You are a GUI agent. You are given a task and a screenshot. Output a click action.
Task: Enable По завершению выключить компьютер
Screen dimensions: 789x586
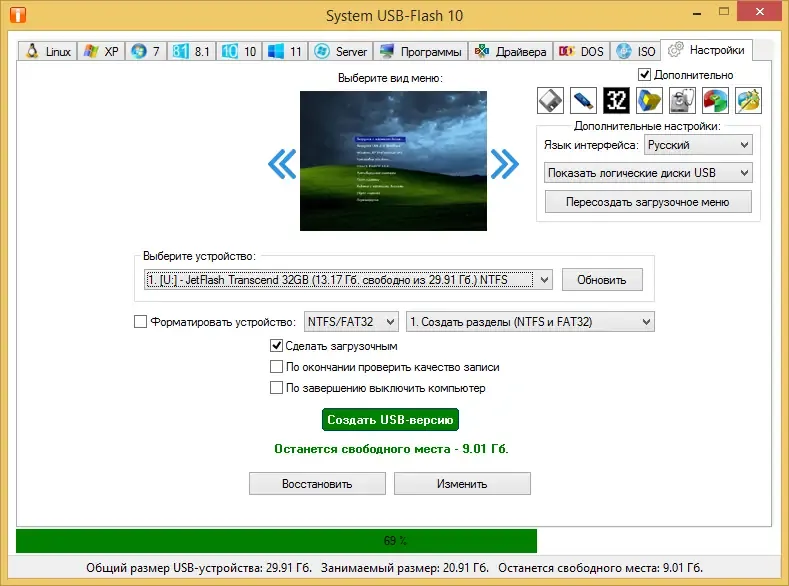pos(277,388)
